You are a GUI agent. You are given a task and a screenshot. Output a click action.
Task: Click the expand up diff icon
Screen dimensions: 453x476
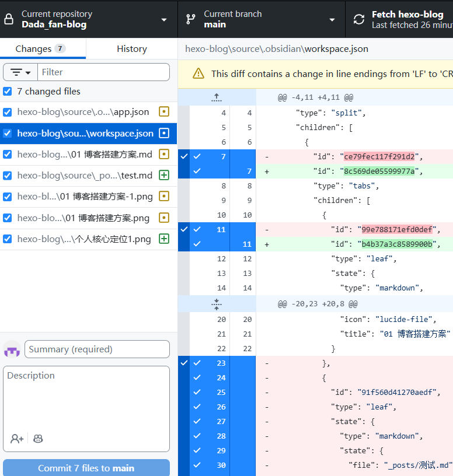coord(217,97)
